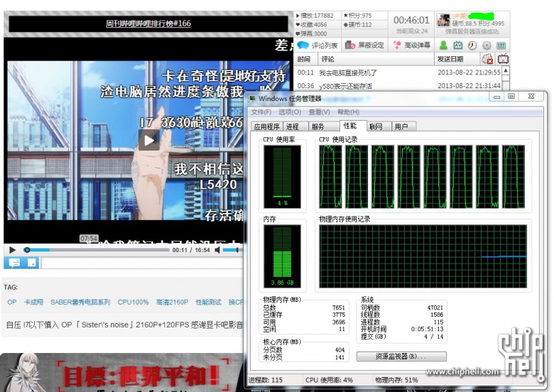Click the 内存 gauge showing 3.86 GB
Screen dimensions: 554x392
pos(282,256)
